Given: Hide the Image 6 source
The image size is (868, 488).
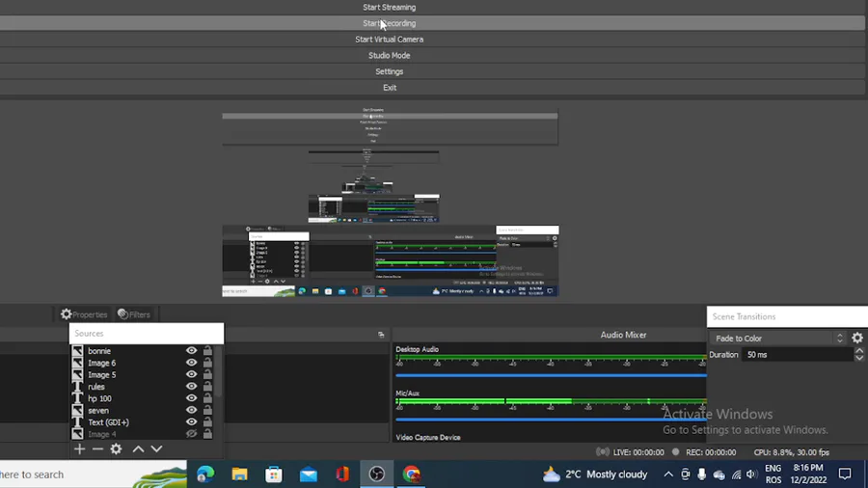Looking at the screenshot, I should tap(192, 363).
